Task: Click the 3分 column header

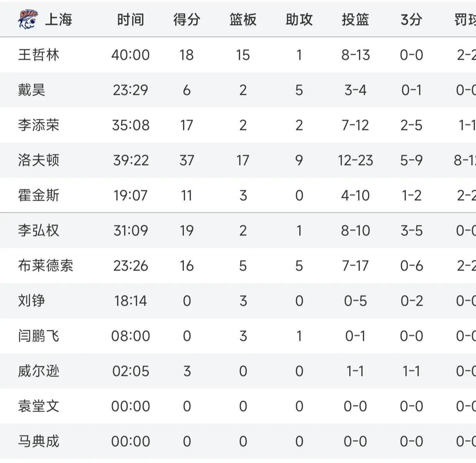Action: point(411,20)
